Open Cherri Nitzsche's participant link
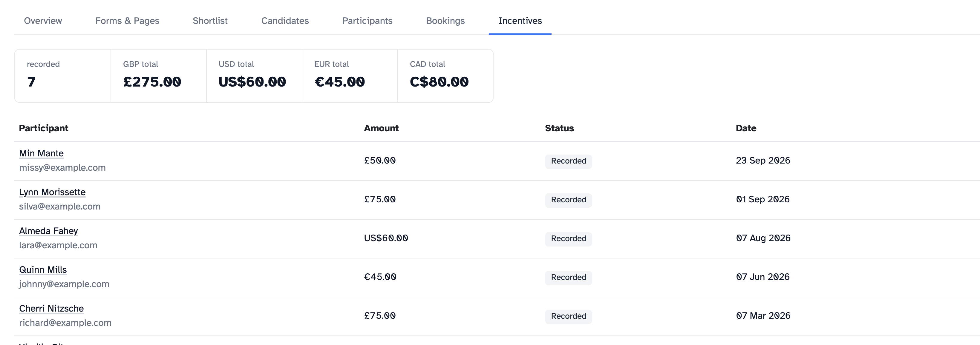The width and height of the screenshot is (980, 345). [51, 308]
